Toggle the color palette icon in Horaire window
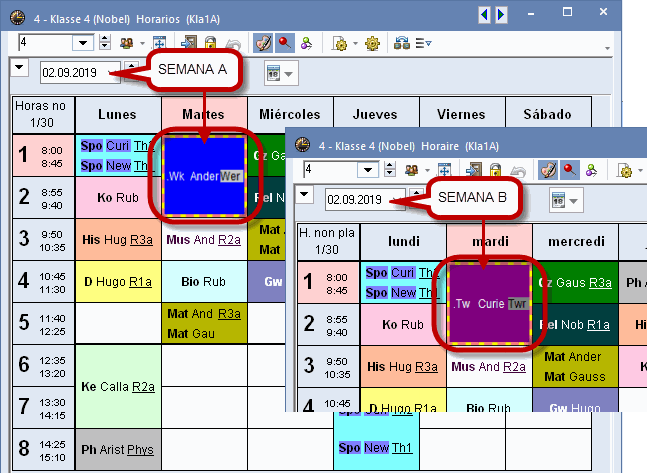This screenshot has width=647, height=473. click(548, 170)
